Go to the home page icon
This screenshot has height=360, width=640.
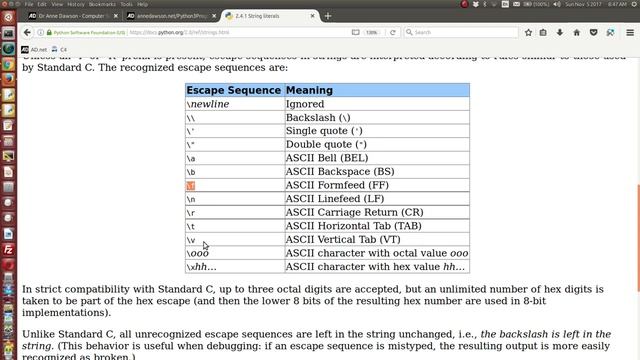point(576,32)
